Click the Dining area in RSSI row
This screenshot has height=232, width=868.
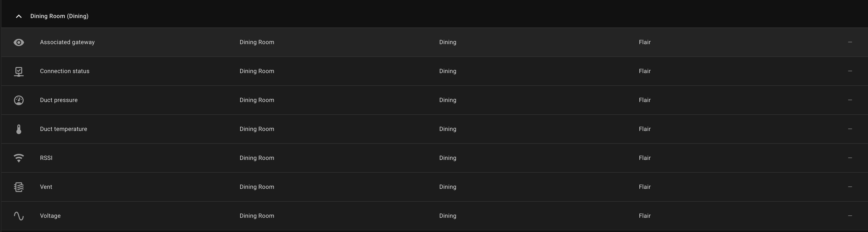click(x=448, y=158)
